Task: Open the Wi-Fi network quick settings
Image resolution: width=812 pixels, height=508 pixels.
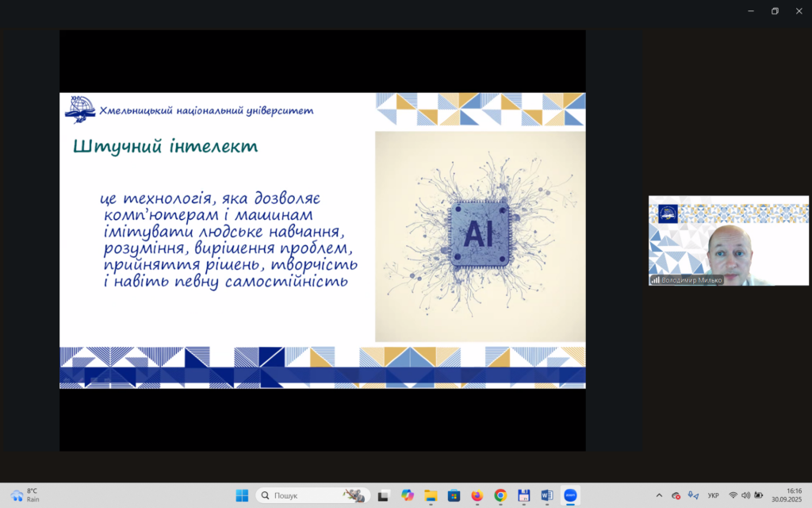Action: coord(733,495)
